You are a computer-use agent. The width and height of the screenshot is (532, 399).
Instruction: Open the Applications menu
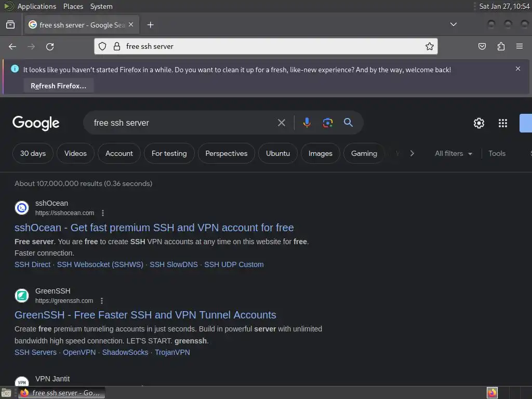point(37,6)
